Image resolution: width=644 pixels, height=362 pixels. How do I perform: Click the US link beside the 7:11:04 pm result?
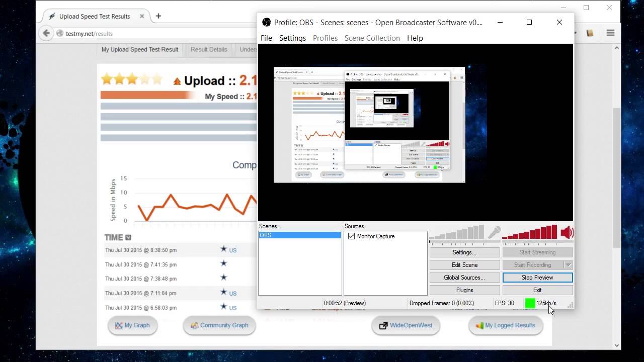tap(233, 293)
